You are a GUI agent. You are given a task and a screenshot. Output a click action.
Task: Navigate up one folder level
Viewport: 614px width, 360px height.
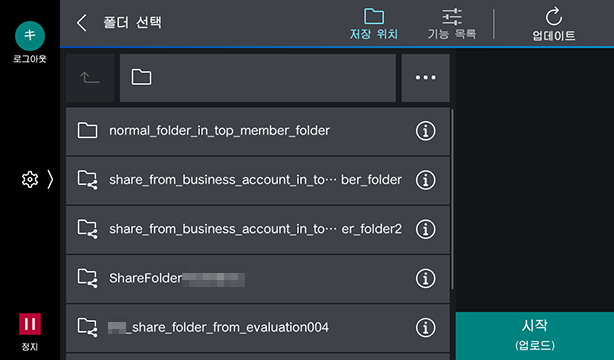tap(90, 78)
